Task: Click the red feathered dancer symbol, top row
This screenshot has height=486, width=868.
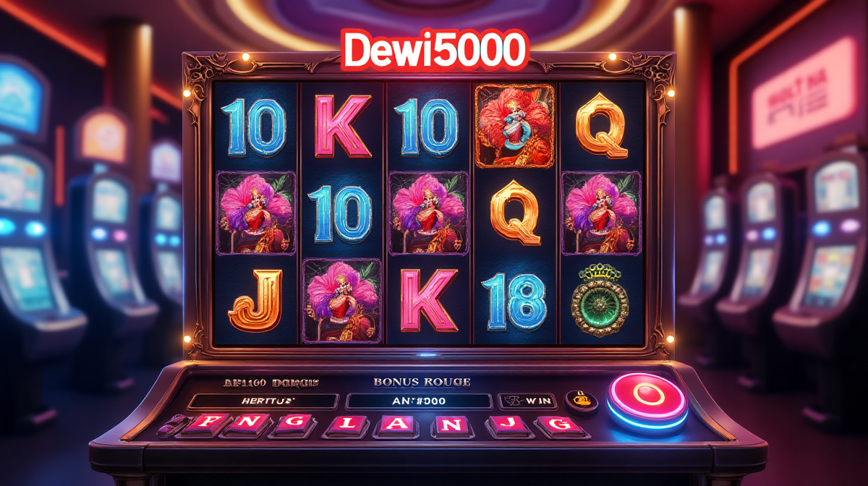Action: (x=514, y=126)
